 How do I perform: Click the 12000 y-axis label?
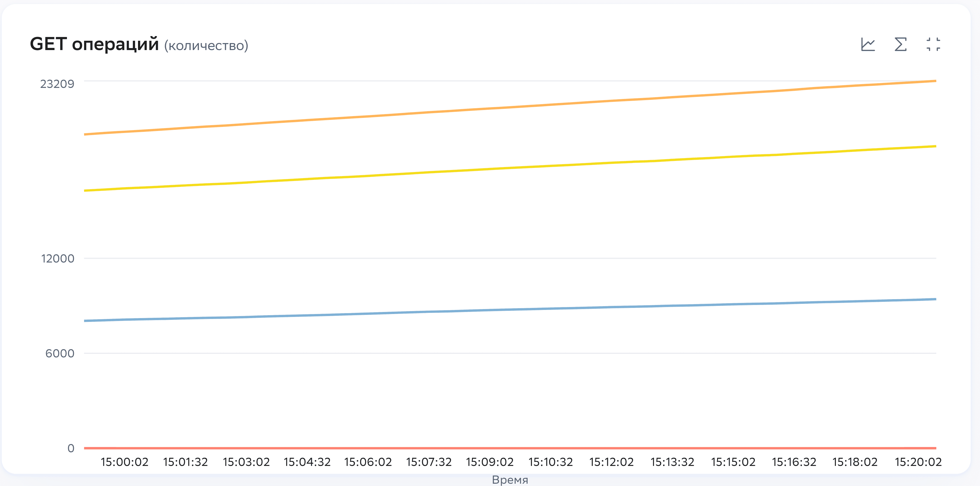click(x=58, y=259)
